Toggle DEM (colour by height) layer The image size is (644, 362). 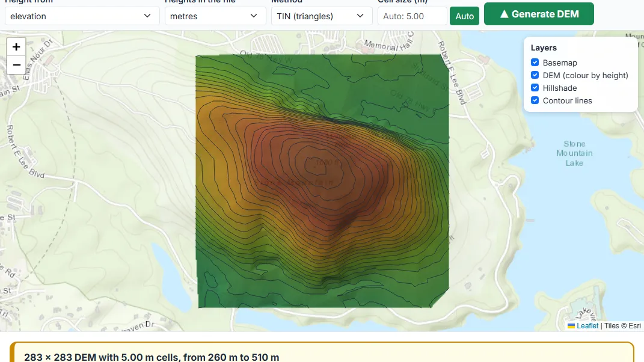535,75
